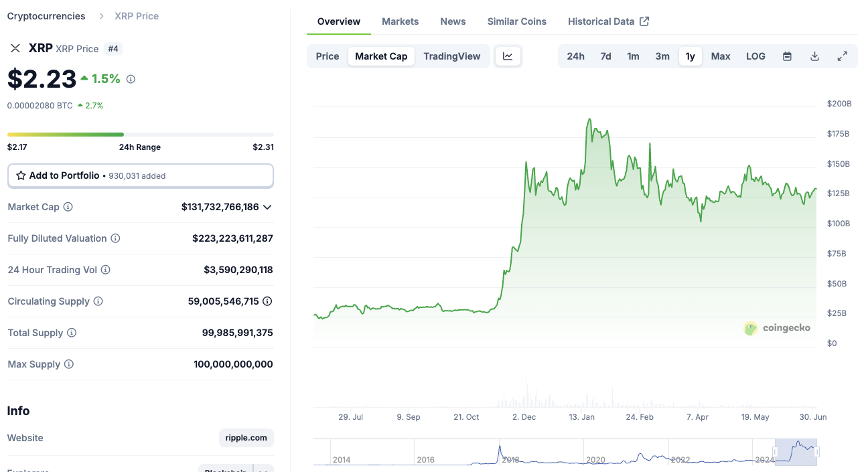Click the 0.00002080 BTC value

point(40,105)
